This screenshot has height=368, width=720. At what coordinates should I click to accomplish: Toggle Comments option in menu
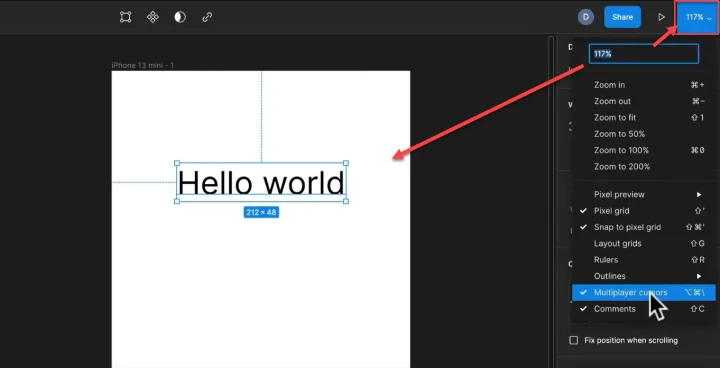[x=643, y=309]
